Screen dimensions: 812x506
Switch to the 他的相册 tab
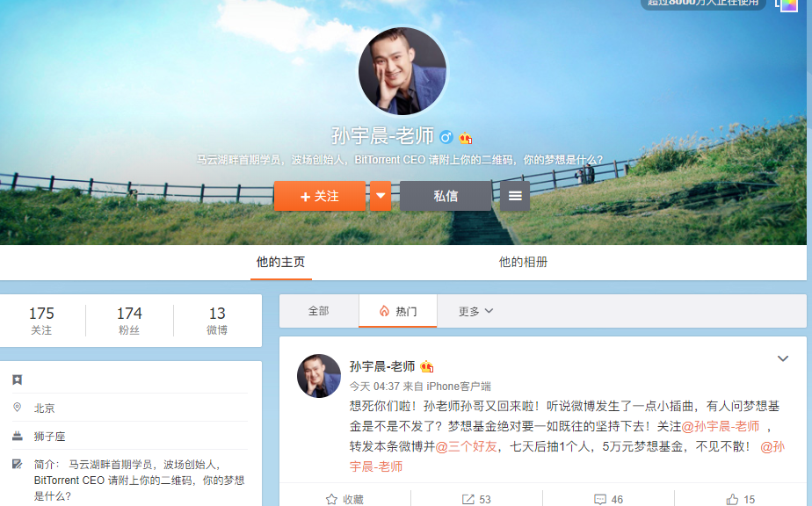(x=523, y=262)
